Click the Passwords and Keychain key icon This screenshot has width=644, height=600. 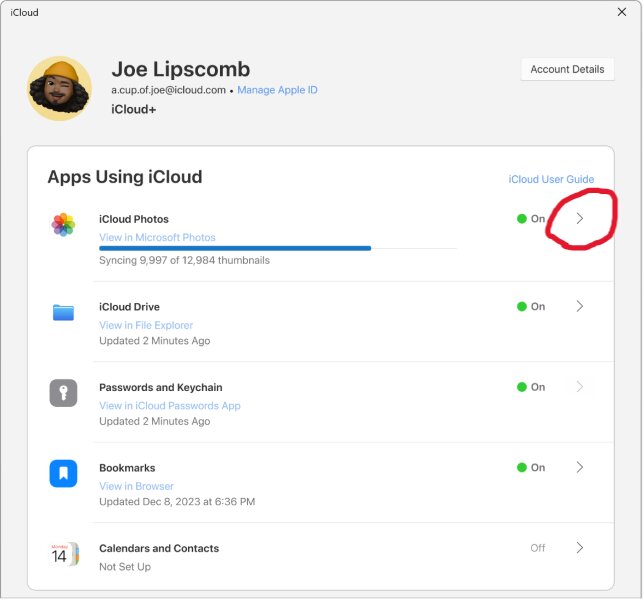tap(63, 393)
